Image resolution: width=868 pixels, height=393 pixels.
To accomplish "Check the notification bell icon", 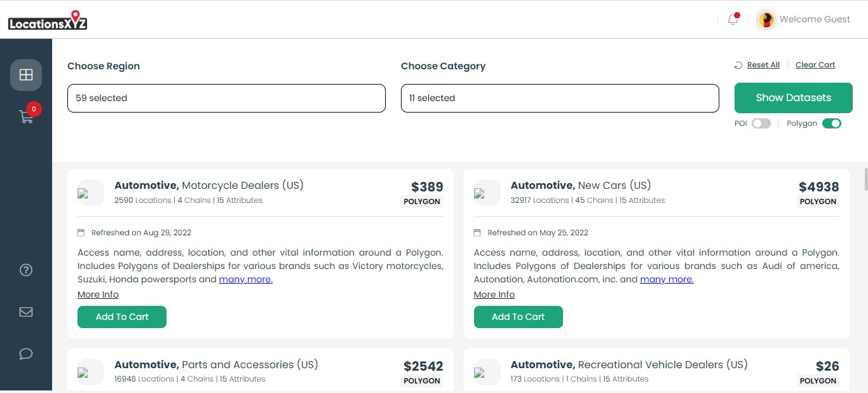I will [733, 19].
